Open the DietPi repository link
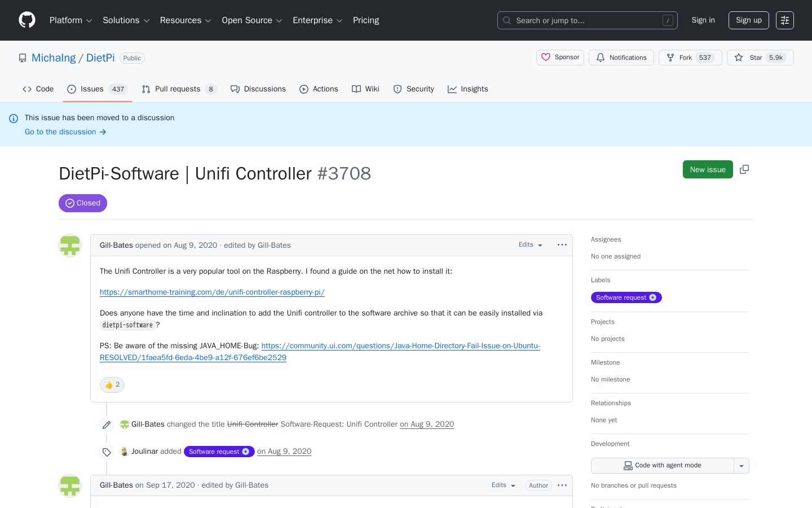This screenshot has width=812, height=508. (100, 58)
